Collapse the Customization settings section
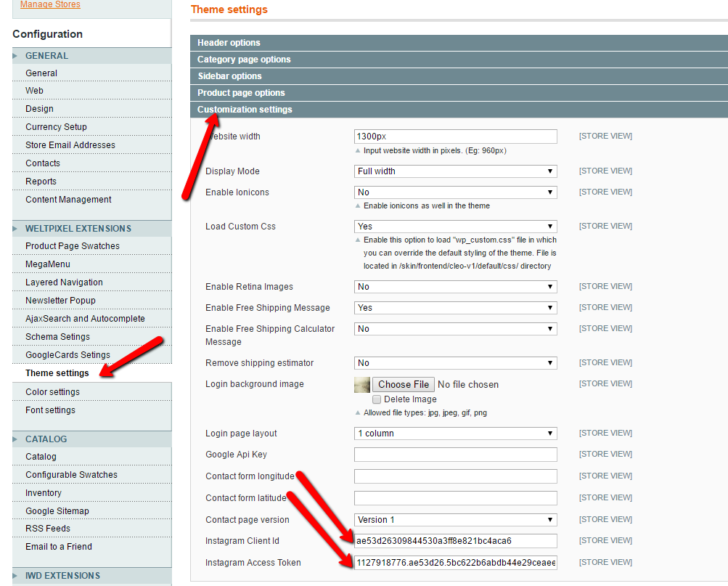This screenshot has height=586, width=728. click(x=245, y=110)
